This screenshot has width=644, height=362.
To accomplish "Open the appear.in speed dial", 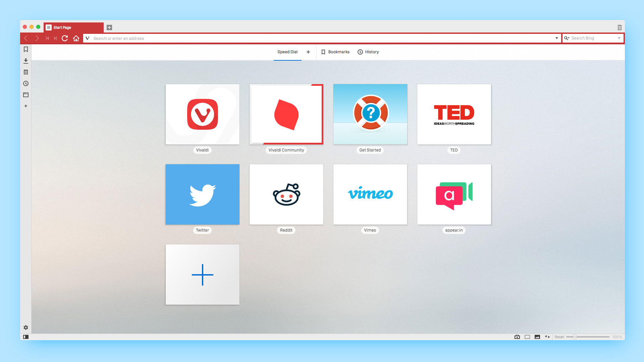I will [x=454, y=194].
